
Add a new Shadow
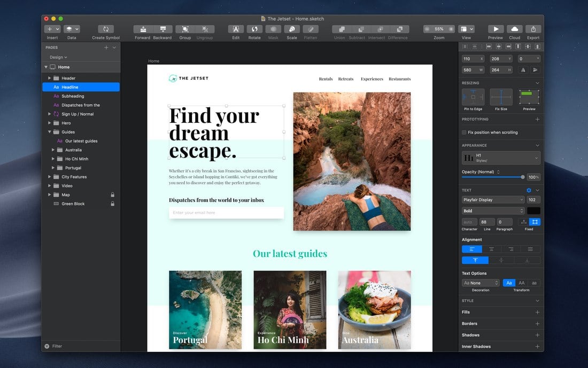pos(537,335)
